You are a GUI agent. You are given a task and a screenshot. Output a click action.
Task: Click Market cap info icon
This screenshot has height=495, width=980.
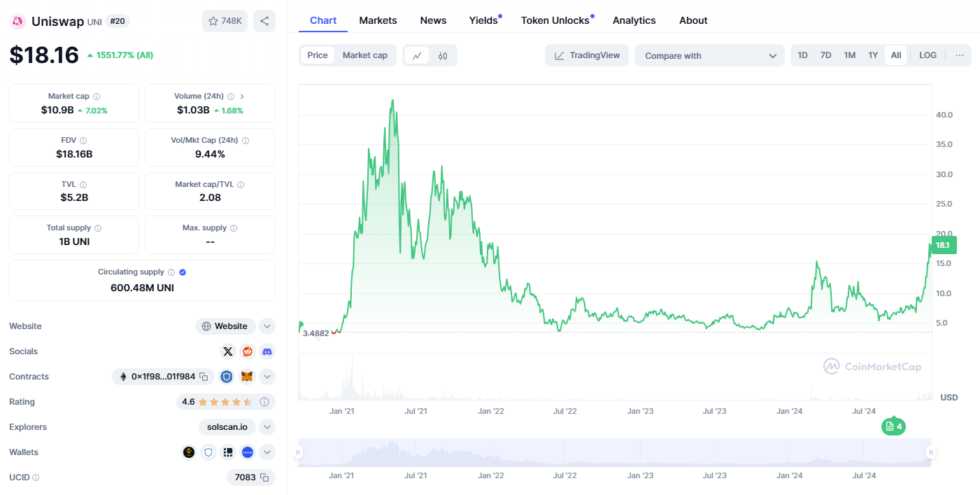coord(97,97)
